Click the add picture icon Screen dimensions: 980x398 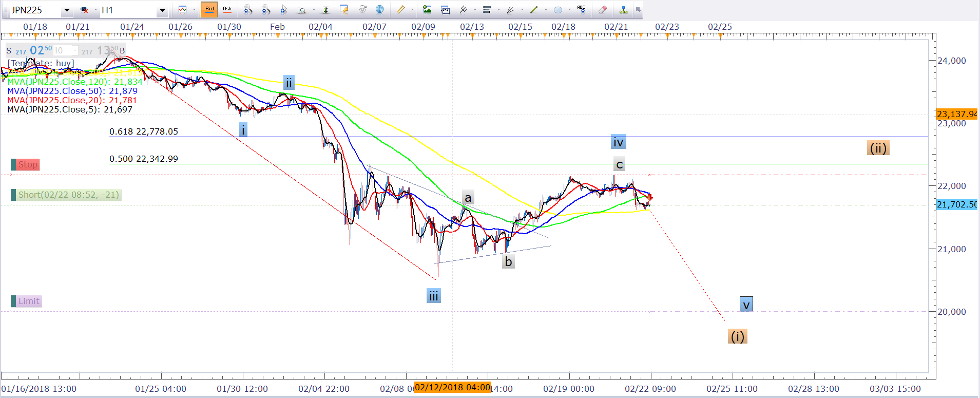tap(427, 9)
